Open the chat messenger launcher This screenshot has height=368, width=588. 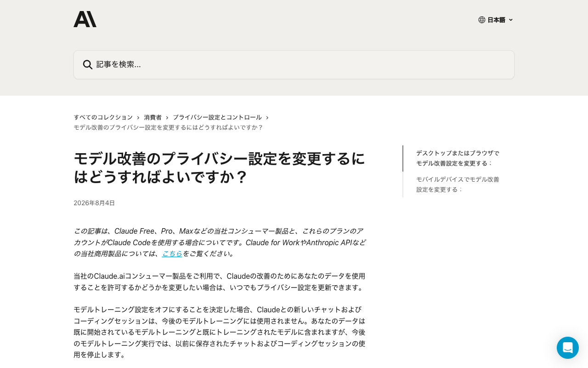pos(568,348)
